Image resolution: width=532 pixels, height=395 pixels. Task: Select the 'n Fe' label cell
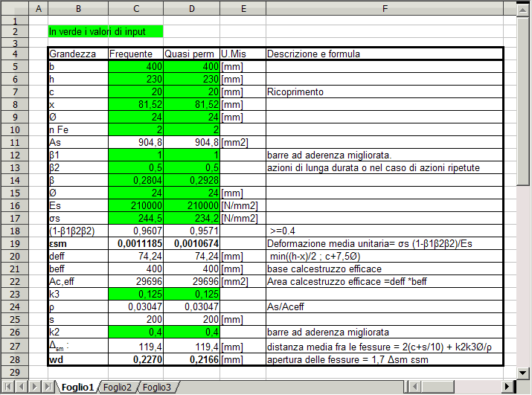tap(78, 129)
